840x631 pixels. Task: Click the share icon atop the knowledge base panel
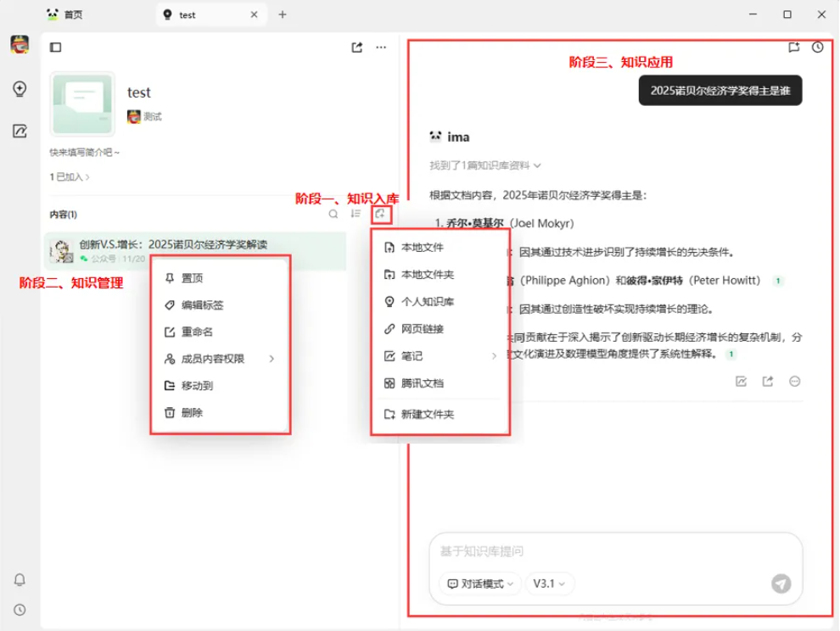coord(356,47)
